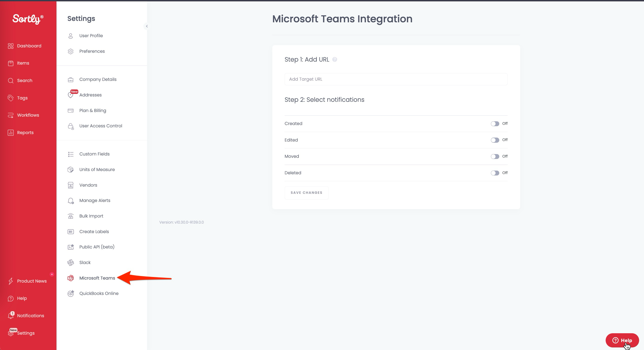
Task: Click the Microsoft Teams logo icon
Action: [70, 278]
